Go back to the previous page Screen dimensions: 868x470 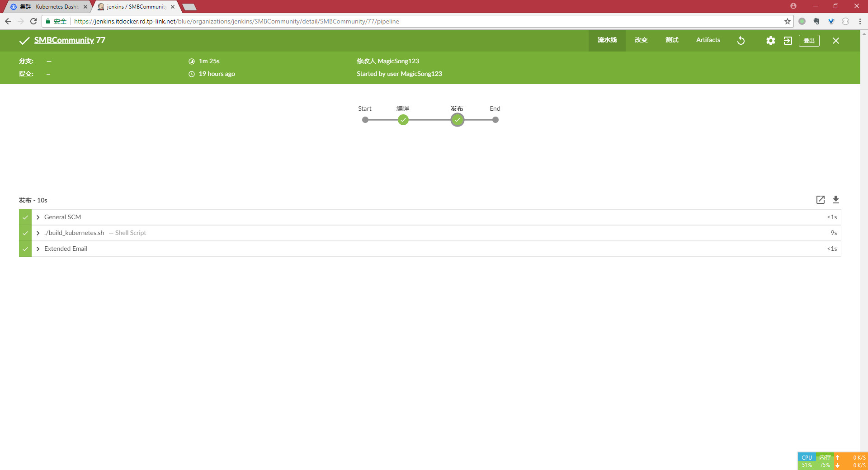click(x=8, y=21)
